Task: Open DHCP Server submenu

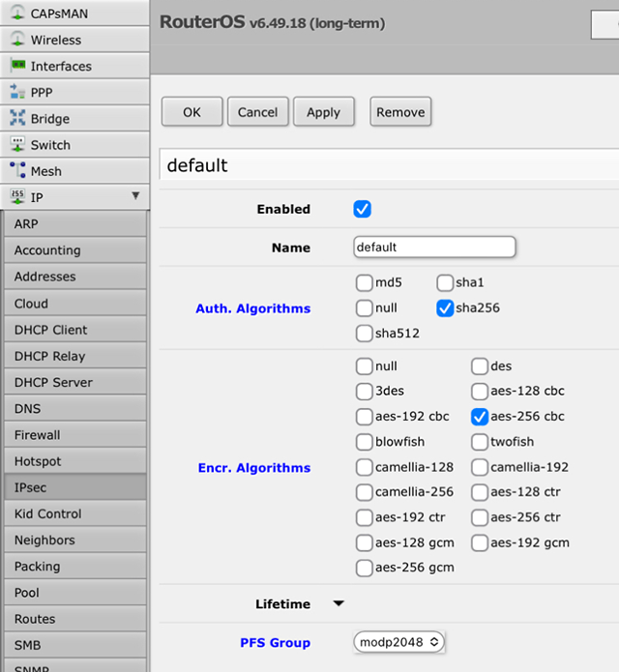Action: coord(75,382)
